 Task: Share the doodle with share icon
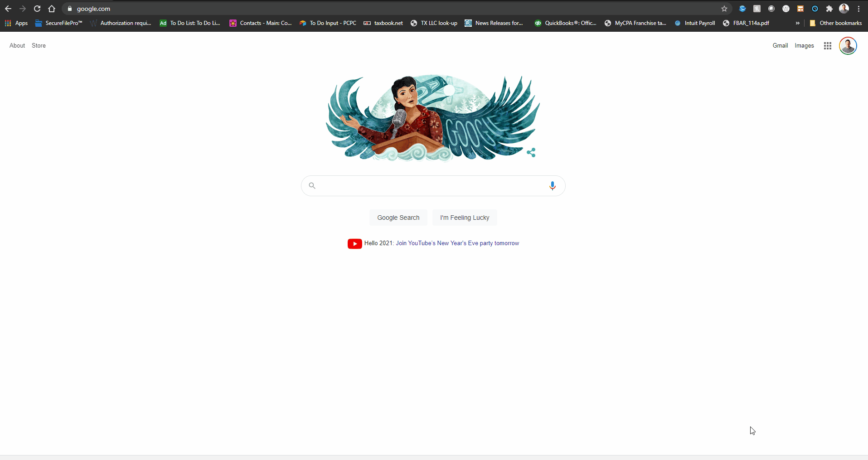tap(531, 153)
